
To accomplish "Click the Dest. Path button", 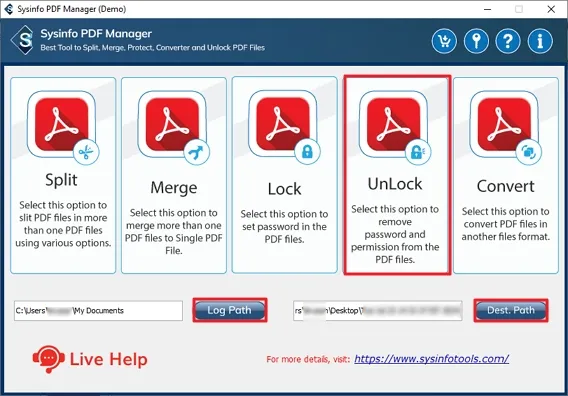I will [511, 310].
